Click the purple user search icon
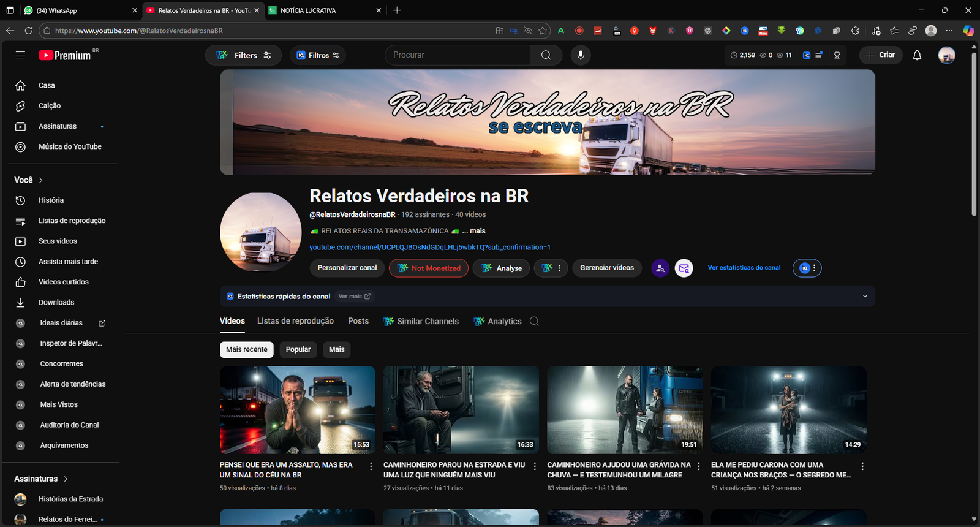 (x=660, y=268)
